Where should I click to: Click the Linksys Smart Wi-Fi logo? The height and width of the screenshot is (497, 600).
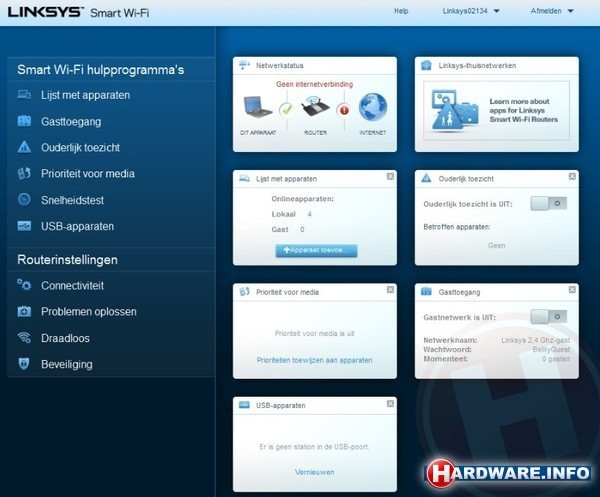[78, 12]
